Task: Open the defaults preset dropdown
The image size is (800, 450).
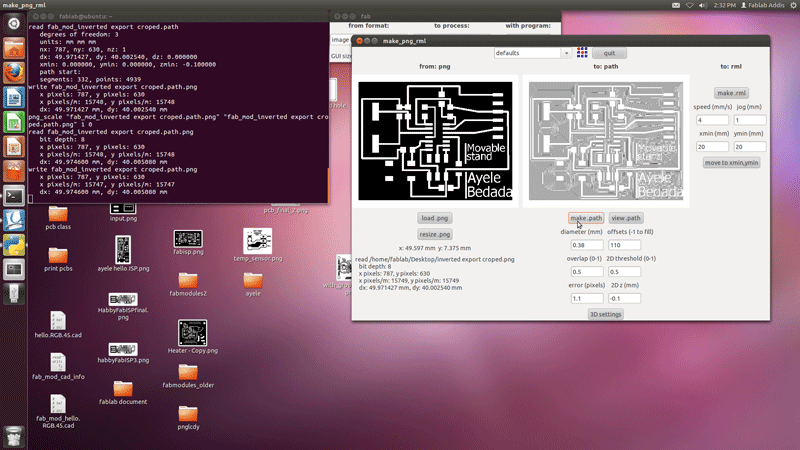Action: point(531,53)
